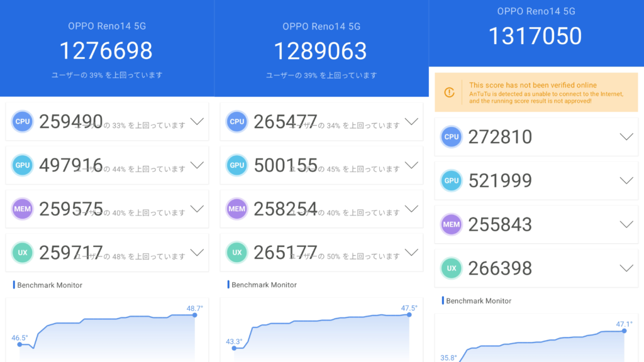
Task: Expand the CPU 259490 score details
Action: tap(197, 121)
